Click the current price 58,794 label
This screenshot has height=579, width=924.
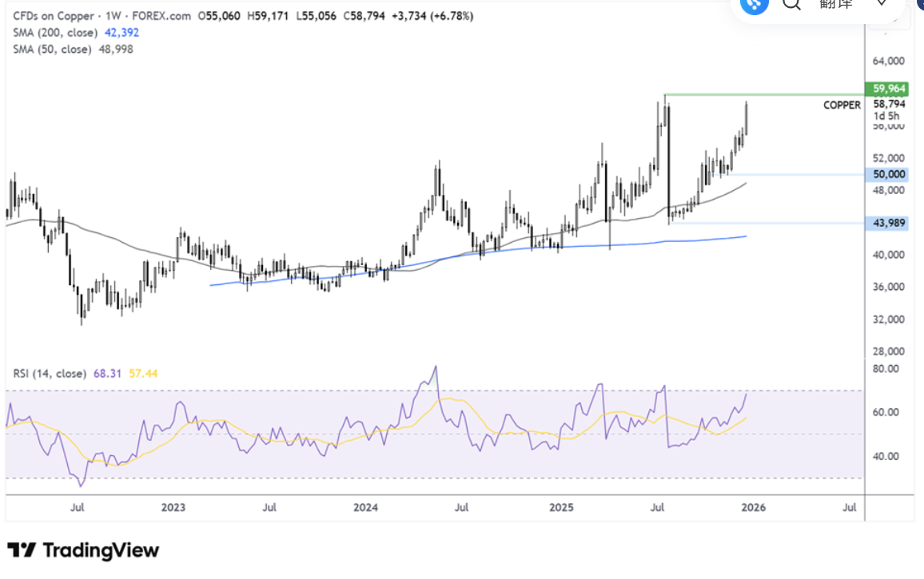pyautogui.click(x=890, y=104)
